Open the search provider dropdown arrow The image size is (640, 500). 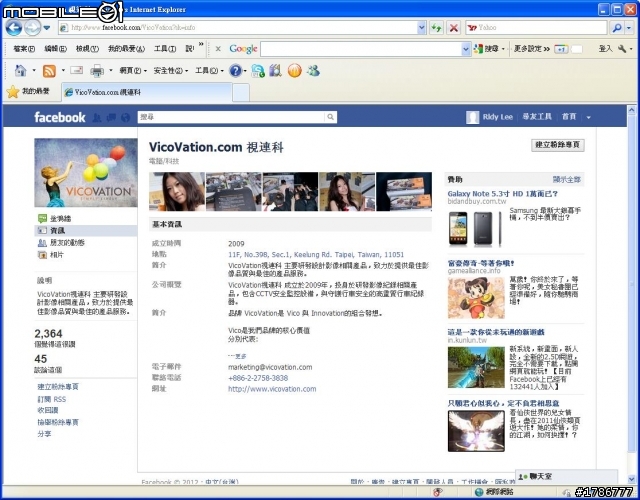(x=629, y=28)
